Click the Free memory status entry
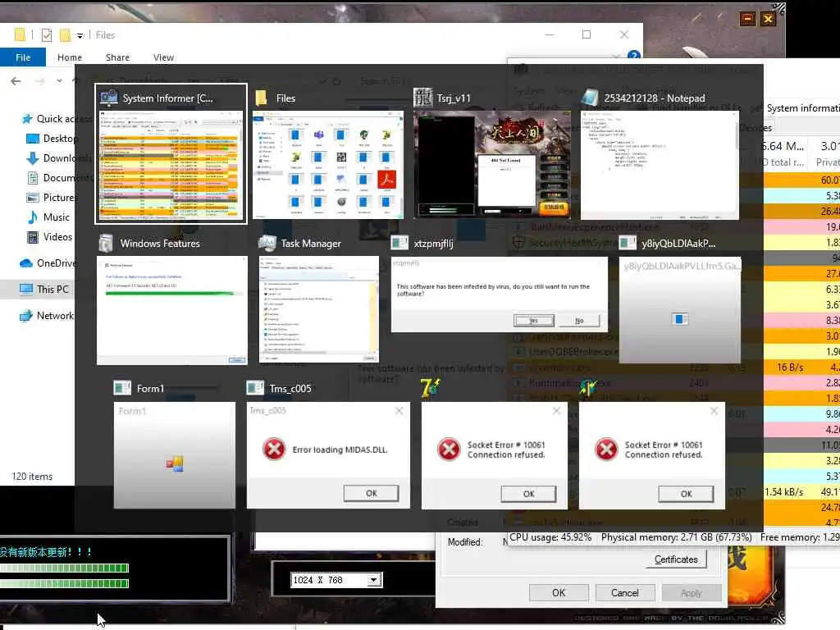The image size is (840, 630). tap(799, 537)
